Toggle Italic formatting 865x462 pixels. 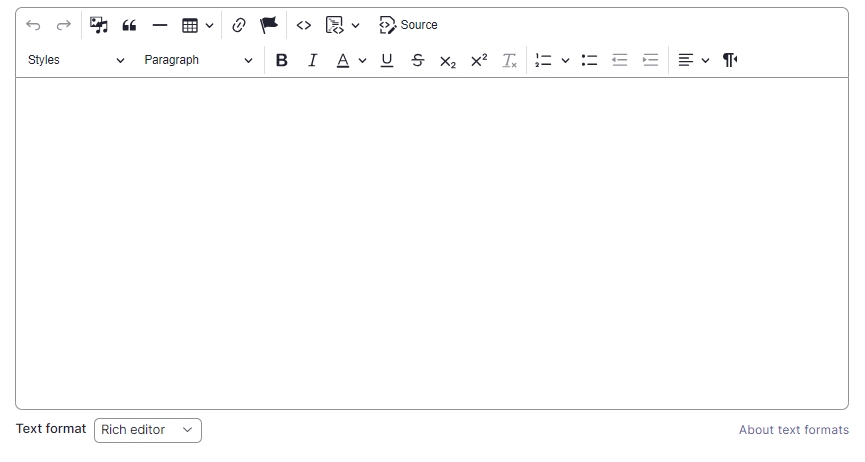(312, 60)
